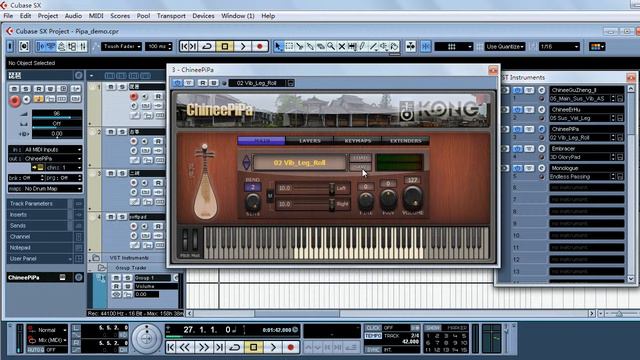The width and height of the screenshot is (640, 360).
Task: Open the Devices menu
Action: (203, 16)
